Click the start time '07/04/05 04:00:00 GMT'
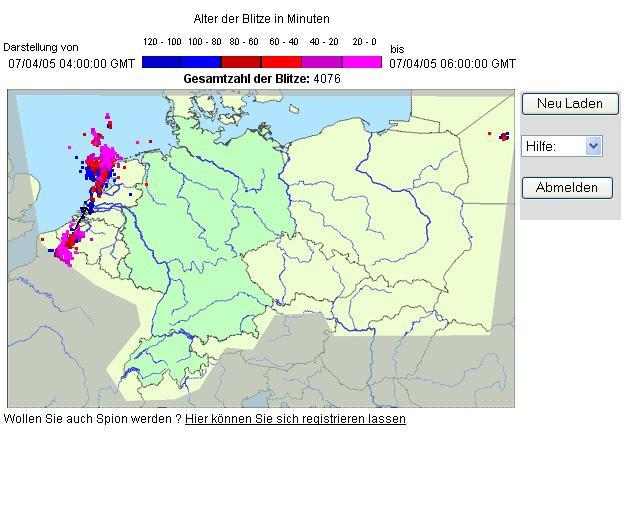 [71, 64]
